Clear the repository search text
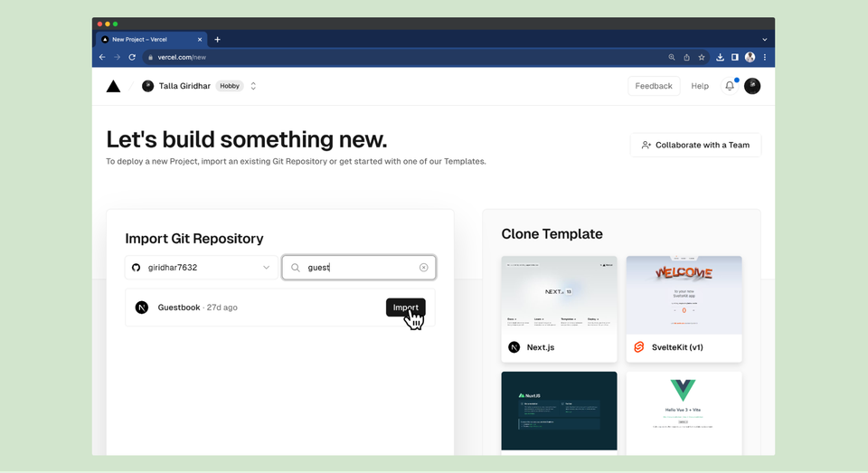 [423, 268]
